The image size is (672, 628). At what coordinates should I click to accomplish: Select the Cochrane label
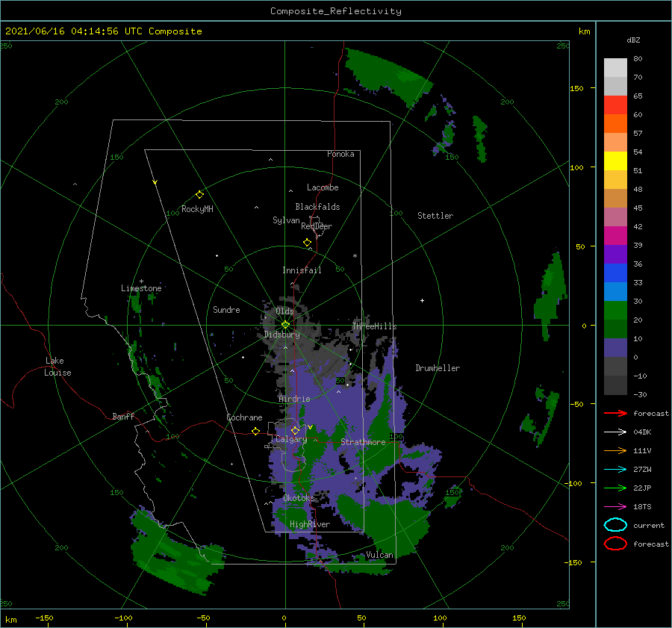pos(244,417)
